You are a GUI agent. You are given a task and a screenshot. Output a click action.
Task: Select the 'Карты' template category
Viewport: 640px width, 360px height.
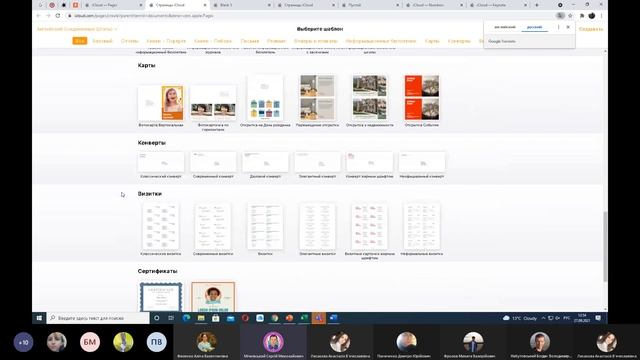click(x=432, y=41)
